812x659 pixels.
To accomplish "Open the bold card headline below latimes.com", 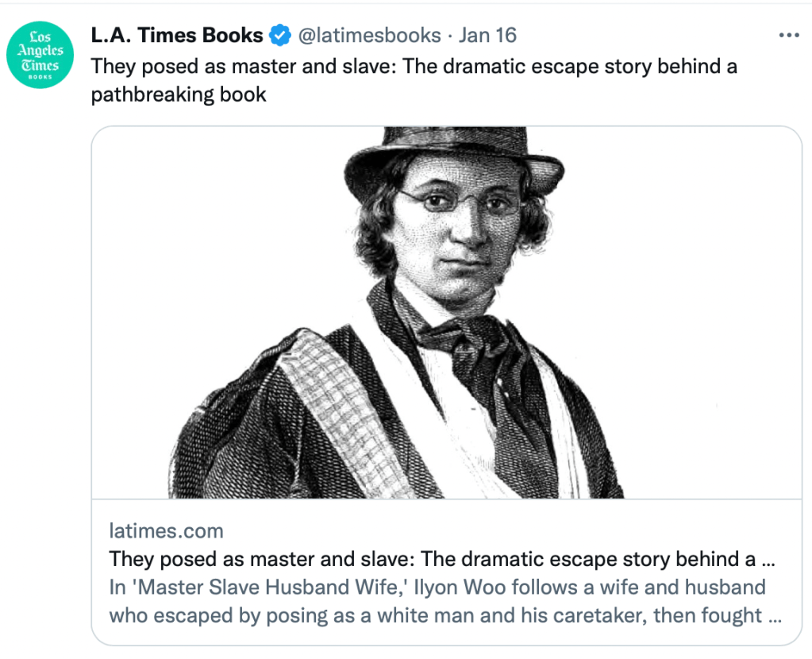I will (x=433, y=559).
